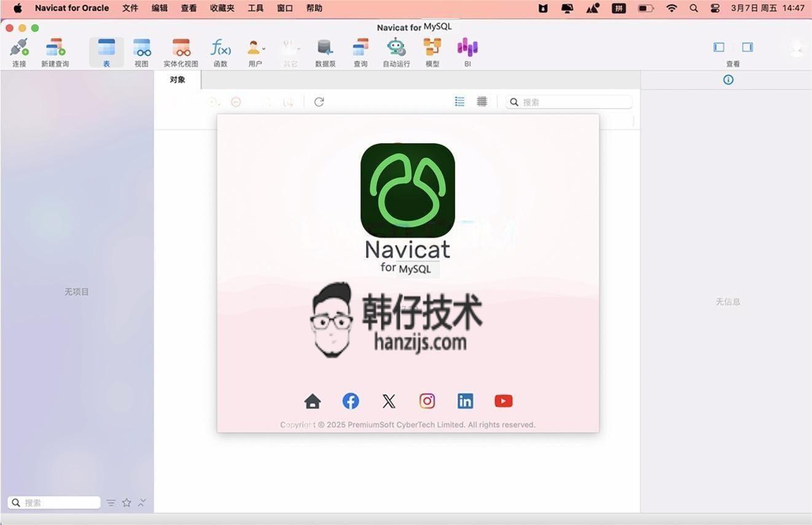
Task: Open the 自动运行 automation icon
Action: point(396,52)
